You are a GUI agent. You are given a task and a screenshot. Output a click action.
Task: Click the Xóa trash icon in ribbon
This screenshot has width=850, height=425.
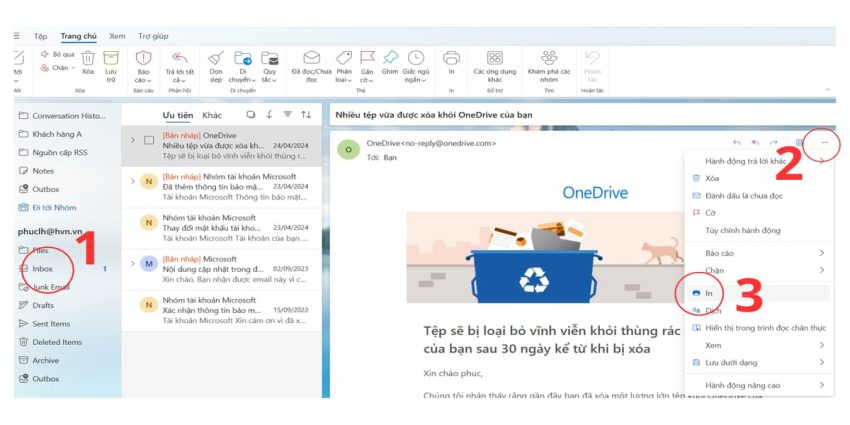[88, 57]
